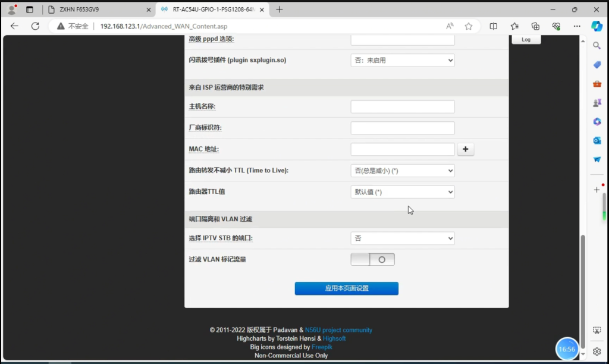Click the 应用本页面设置 apply button
Viewport: 609px width, 364px height.
tap(346, 288)
